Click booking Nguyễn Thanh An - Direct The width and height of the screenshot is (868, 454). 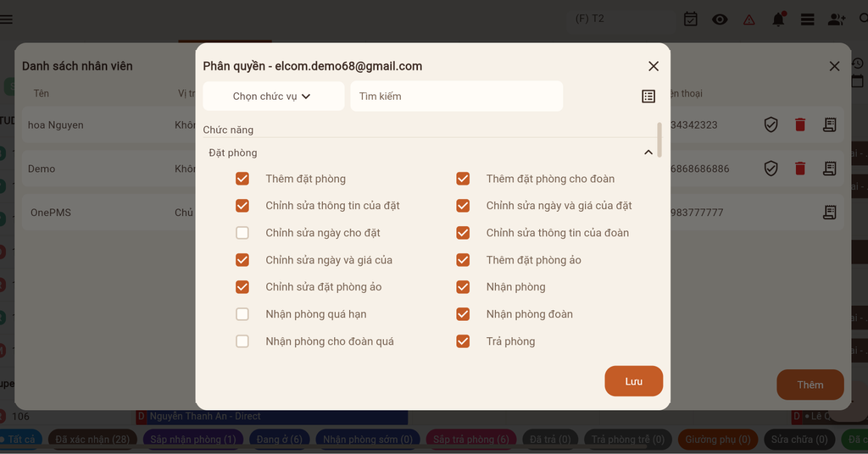point(272,417)
